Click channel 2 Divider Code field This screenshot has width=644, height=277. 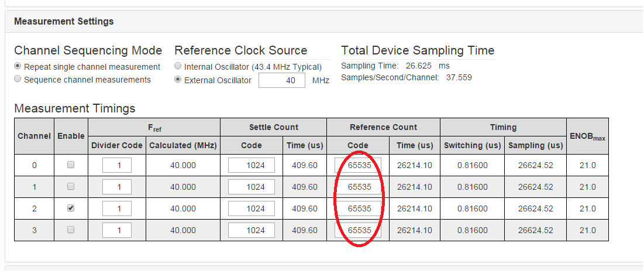(x=117, y=208)
